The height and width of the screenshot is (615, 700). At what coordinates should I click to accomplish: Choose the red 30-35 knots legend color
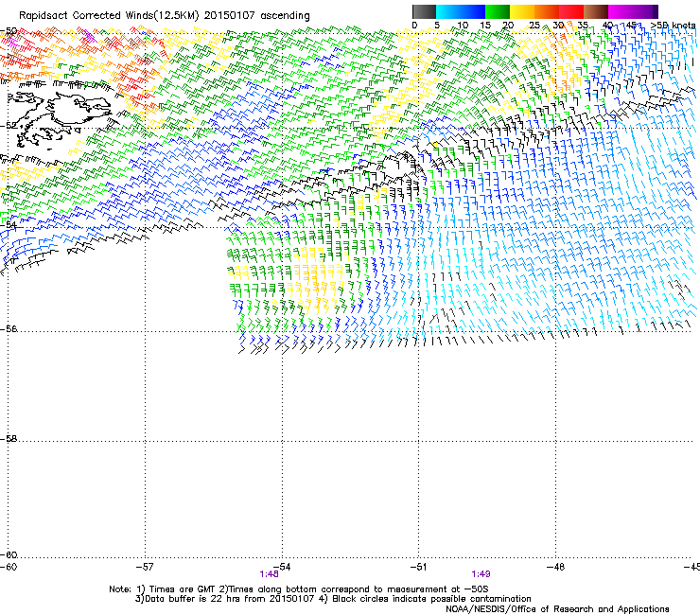(x=571, y=11)
